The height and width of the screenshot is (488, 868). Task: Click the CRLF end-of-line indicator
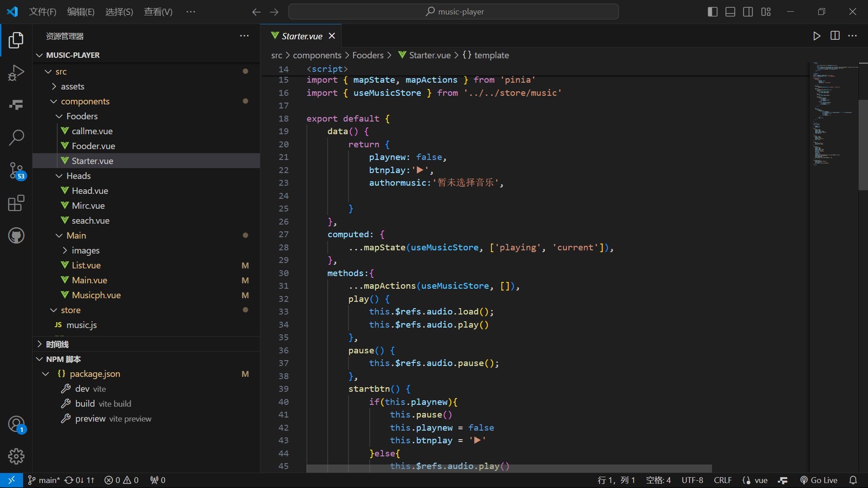pos(722,480)
